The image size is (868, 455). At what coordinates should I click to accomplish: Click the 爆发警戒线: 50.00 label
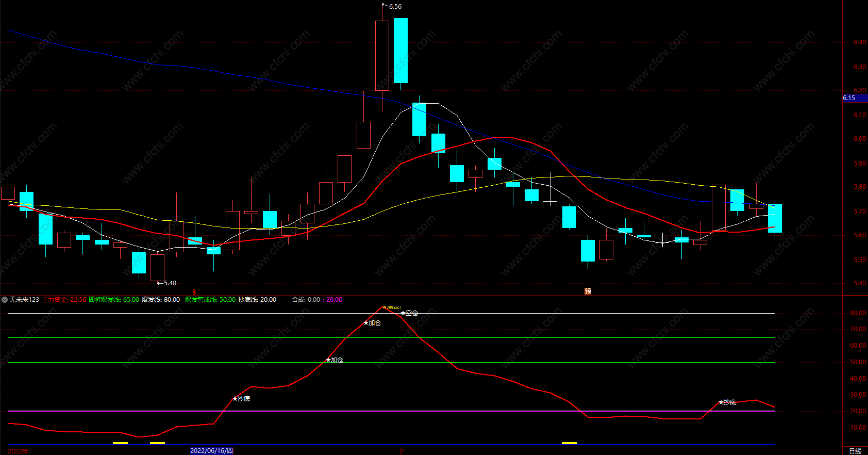210,300
